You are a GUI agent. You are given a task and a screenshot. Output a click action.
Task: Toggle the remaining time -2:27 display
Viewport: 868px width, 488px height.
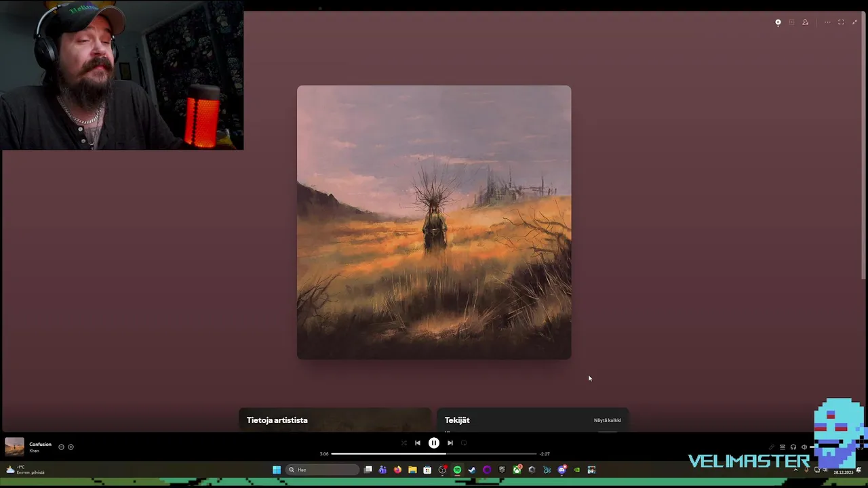(545, 453)
